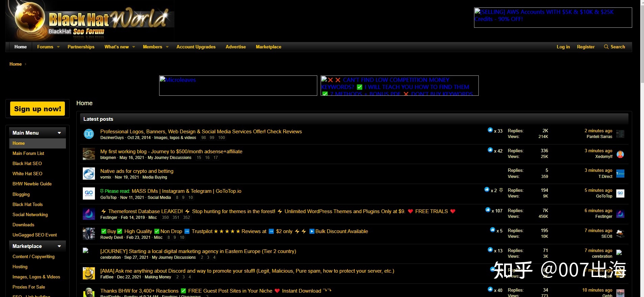Expand the Forums dropdown arrow
This screenshot has height=297, width=644.
tap(58, 47)
